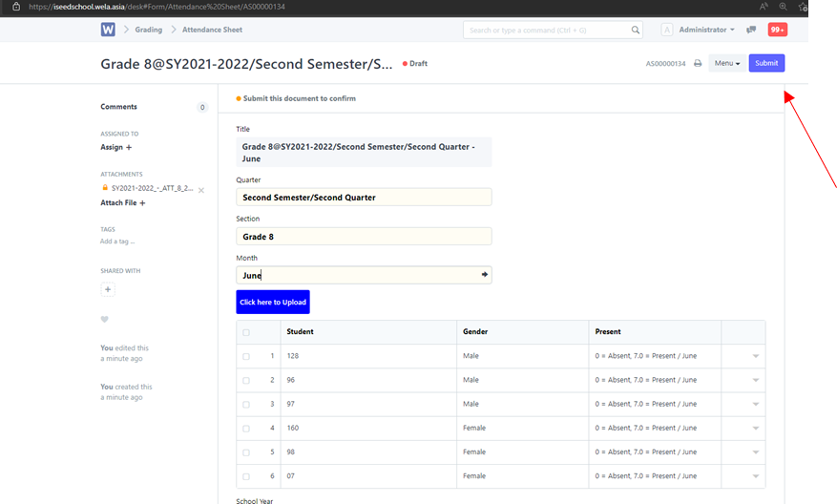The height and width of the screenshot is (504, 837).
Task: Toggle the select-all checkbox in table header
Action: [246, 332]
